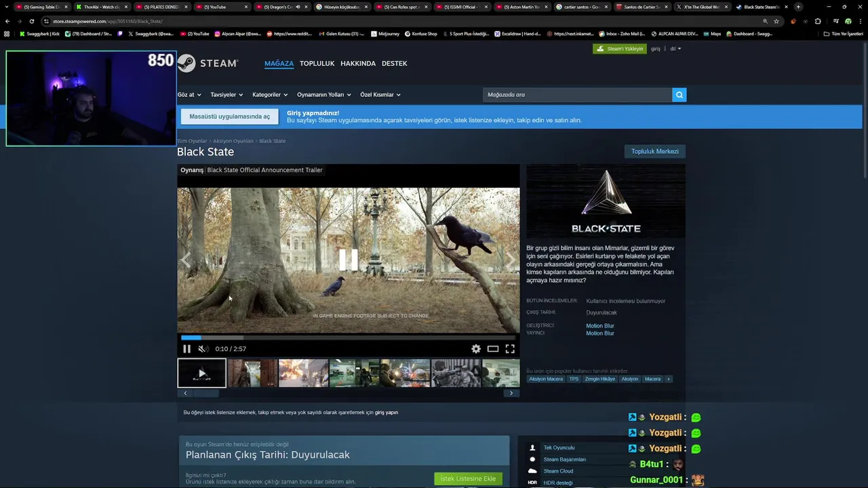This screenshot has height=488, width=868.
Task: Open the Motion Blur developer link
Action: (x=600, y=326)
